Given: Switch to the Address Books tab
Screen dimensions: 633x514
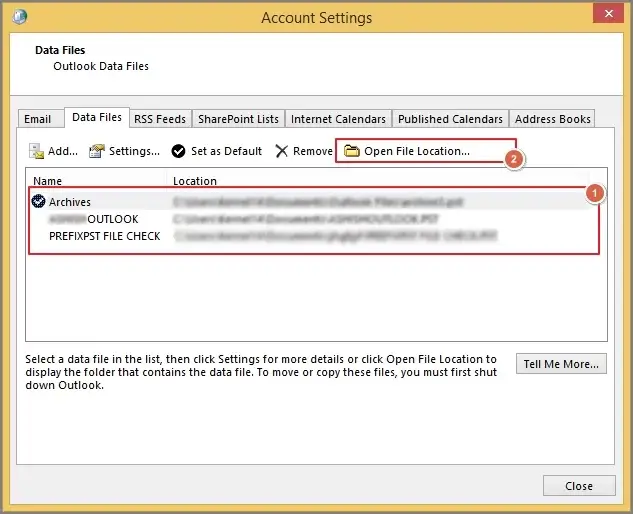Looking at the screenshot, I should (x=552, y=119).
